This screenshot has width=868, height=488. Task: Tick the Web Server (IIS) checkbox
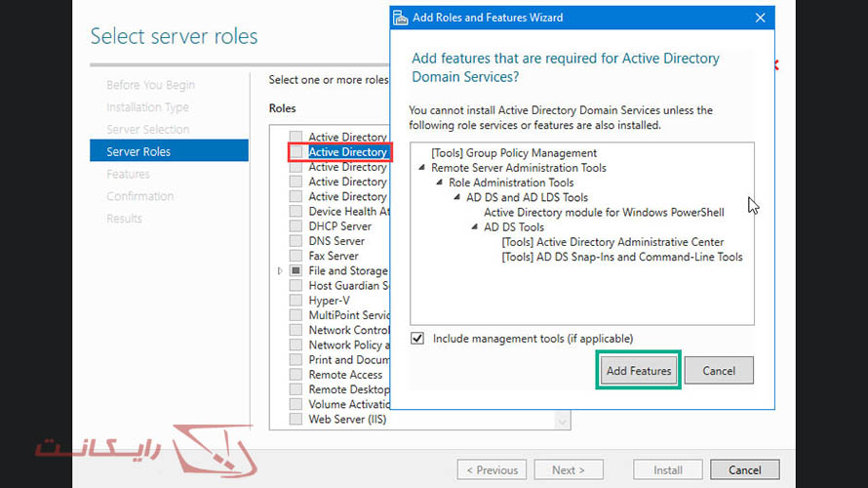[x=296, y=420]
